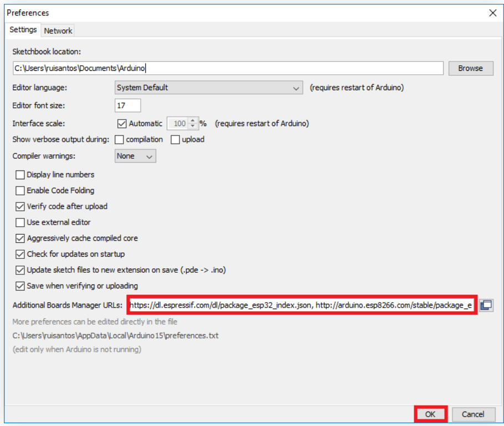Close the Preferences dialog
The image size is (504, 426).
click(x=492, y=13)
